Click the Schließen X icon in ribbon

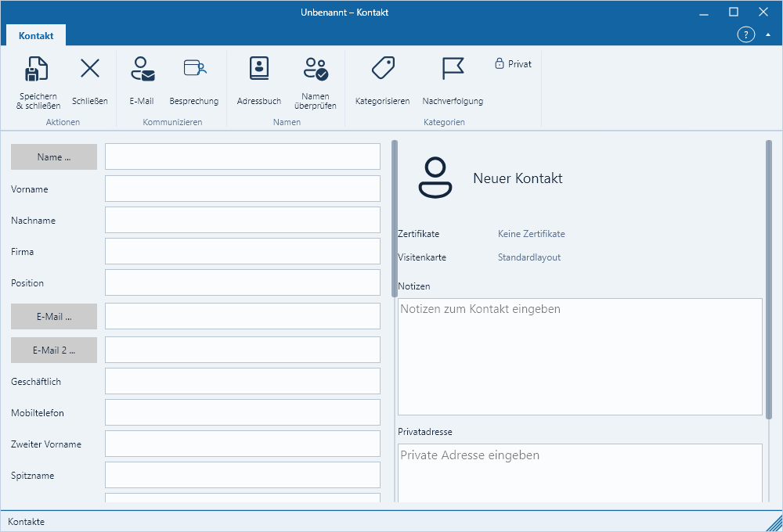point(90,68)
